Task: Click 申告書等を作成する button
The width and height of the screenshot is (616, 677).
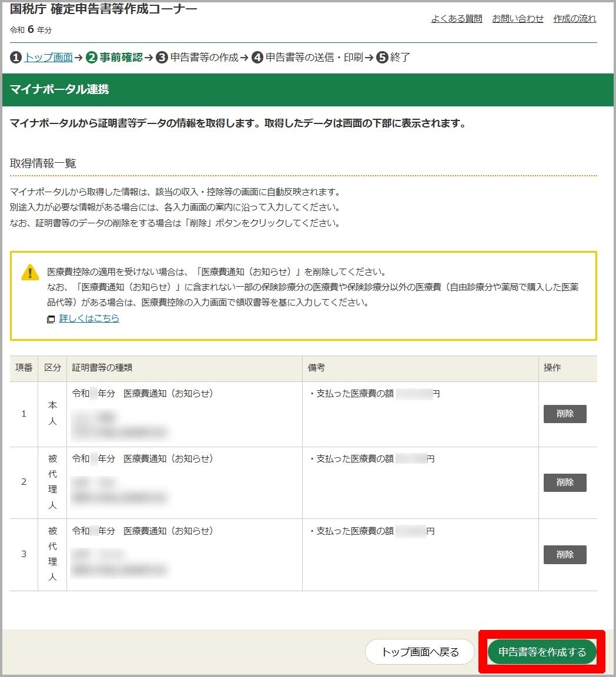Action: [x=542, y=652]
